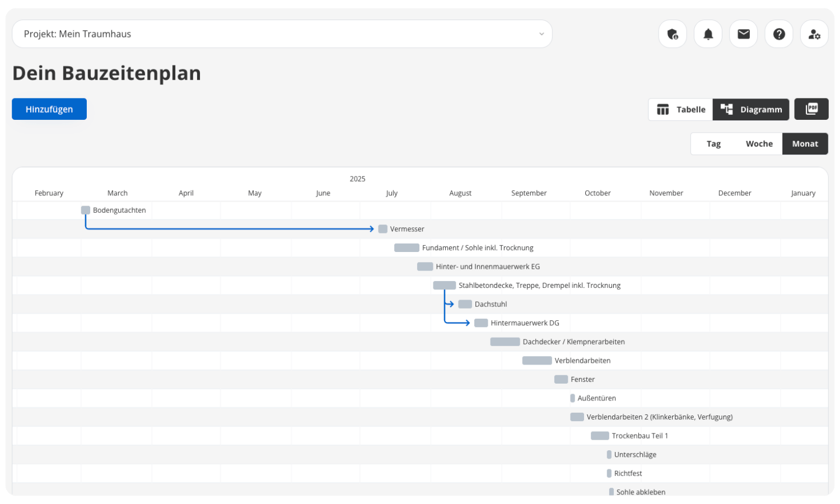Select the Dachdecker / Klempnerarbeiten bar
840x504 pixels.
(x=505, y=342)
